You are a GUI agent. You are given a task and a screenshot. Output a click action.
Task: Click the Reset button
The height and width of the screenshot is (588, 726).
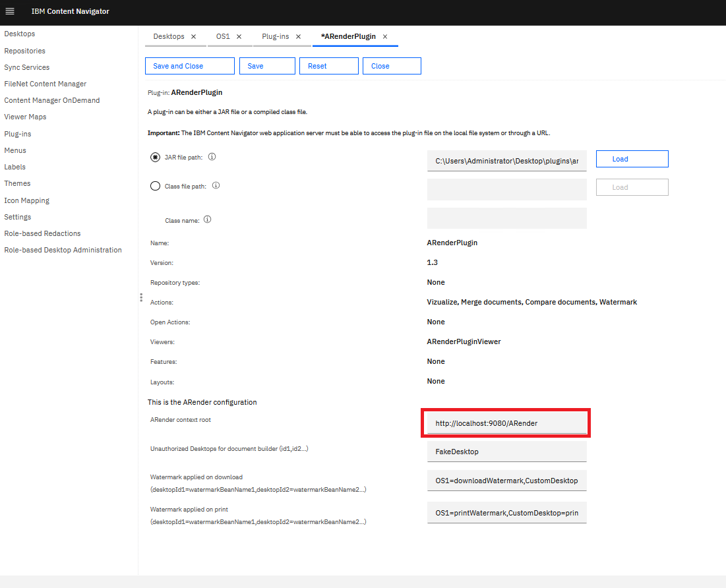(x=328, y=66)
